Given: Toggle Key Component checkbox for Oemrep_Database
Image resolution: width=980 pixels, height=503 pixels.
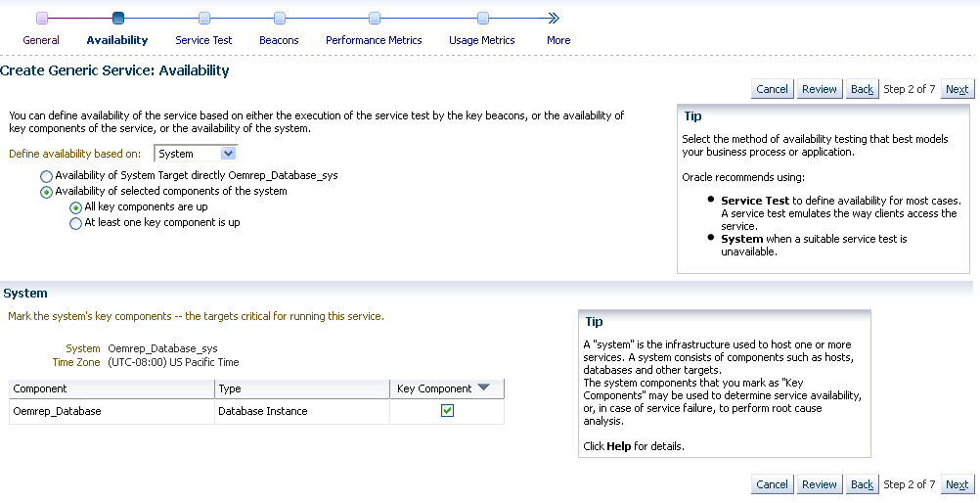Looking at the screenshot, I should click(x=447, y=410).
